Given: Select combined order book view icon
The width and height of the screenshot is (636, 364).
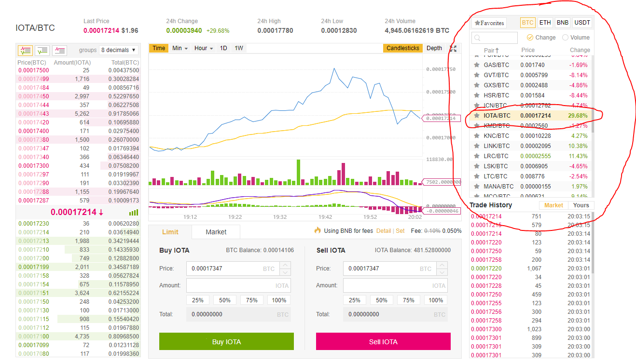Looking at the screenshot, I should 25,50.
